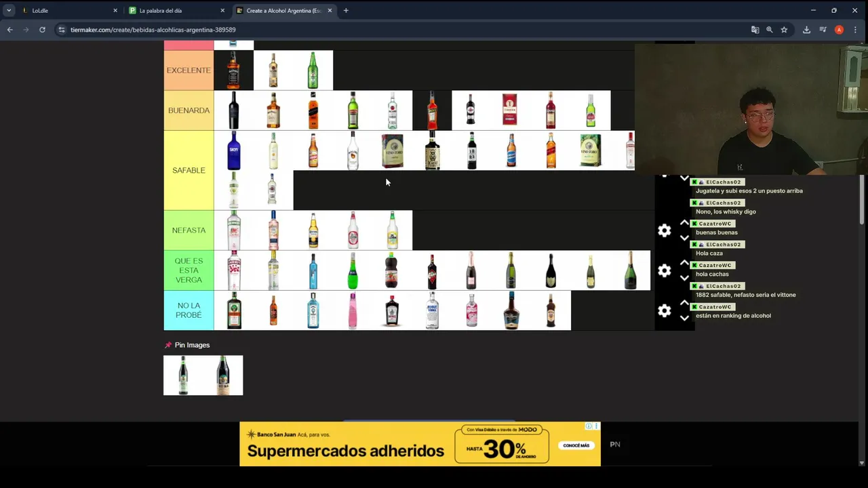Reload the tiermaker page
Screen dimensions: 868x488
tap(42, 30)
